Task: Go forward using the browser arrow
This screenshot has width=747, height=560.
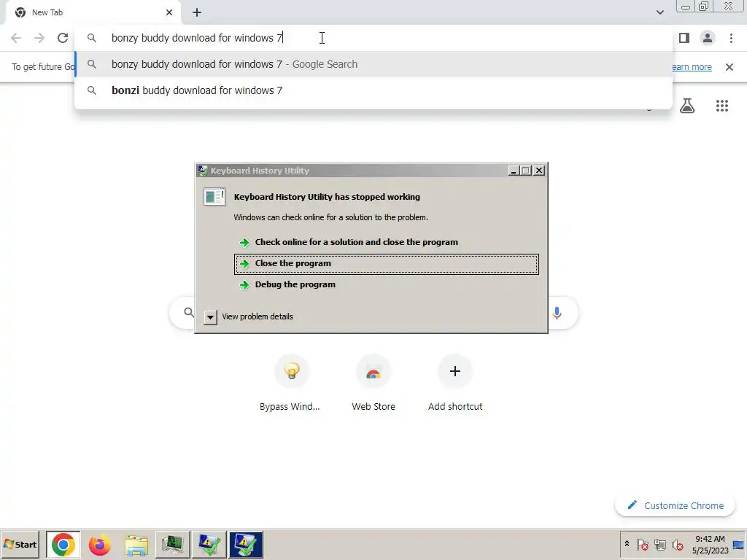Action: point(39,38)
